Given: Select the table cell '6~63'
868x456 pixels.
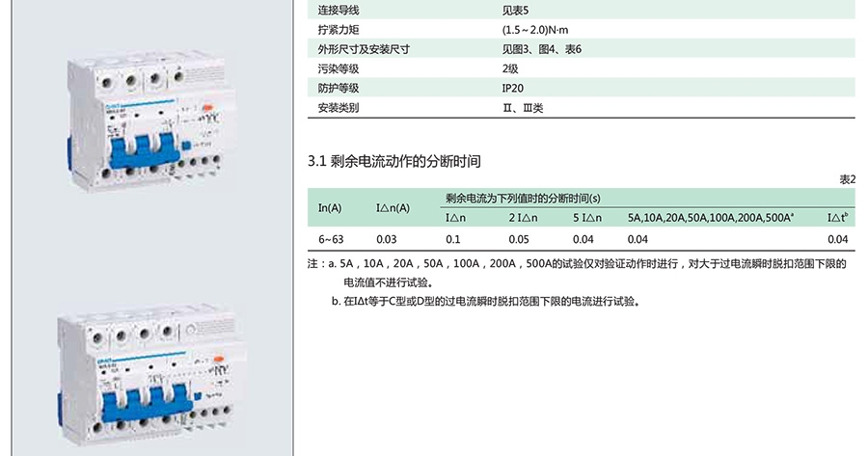Looking at the screenshot, I should click(x=331, y=240).
